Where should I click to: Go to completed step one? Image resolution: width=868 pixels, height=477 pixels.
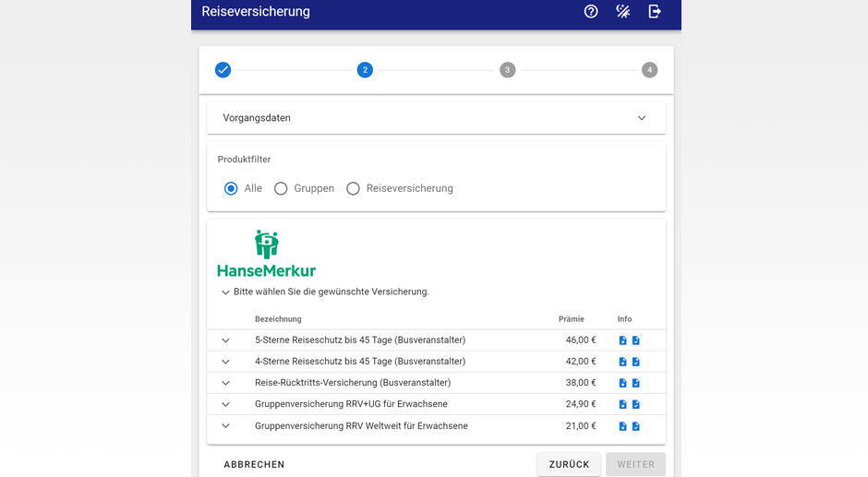tap(223, 70)
